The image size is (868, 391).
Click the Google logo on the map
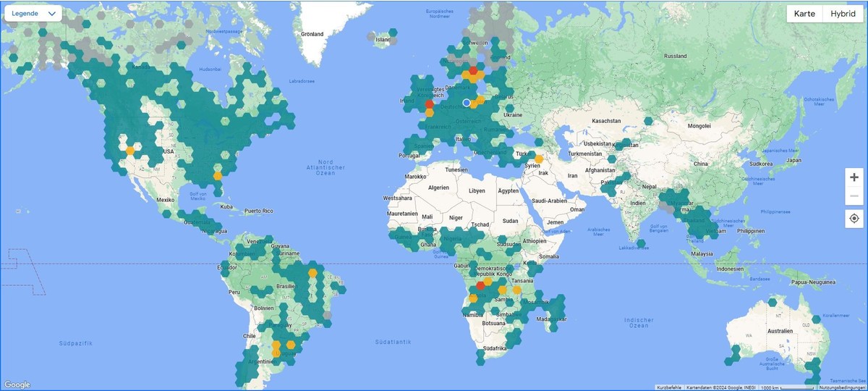[x=17, y=384]
